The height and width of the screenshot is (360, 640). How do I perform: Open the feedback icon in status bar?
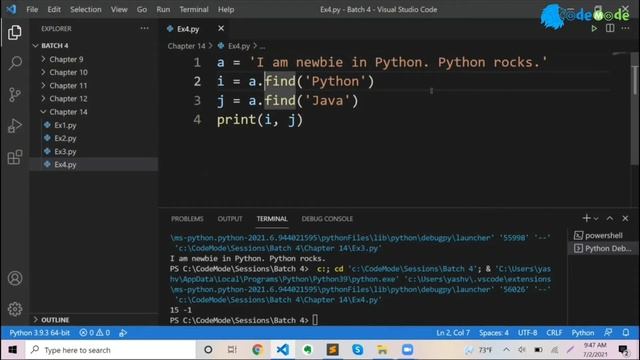coord(608,333)
